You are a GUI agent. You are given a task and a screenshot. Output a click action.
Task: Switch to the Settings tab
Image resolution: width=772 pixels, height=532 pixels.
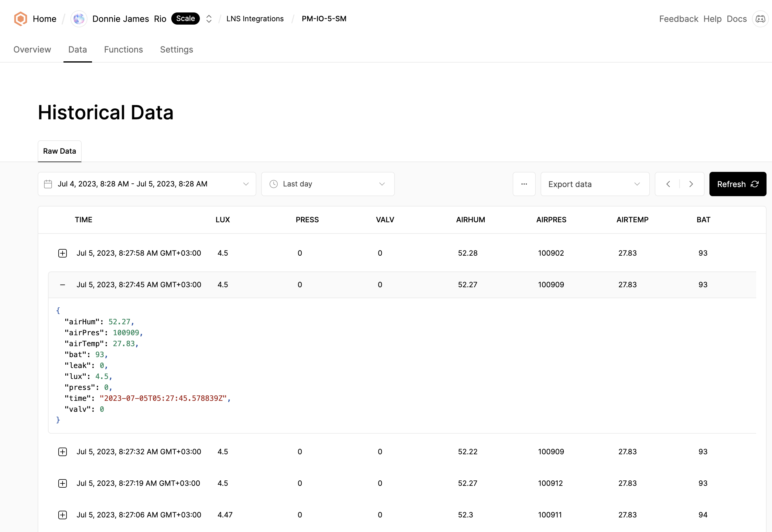[x=177, y=50]
